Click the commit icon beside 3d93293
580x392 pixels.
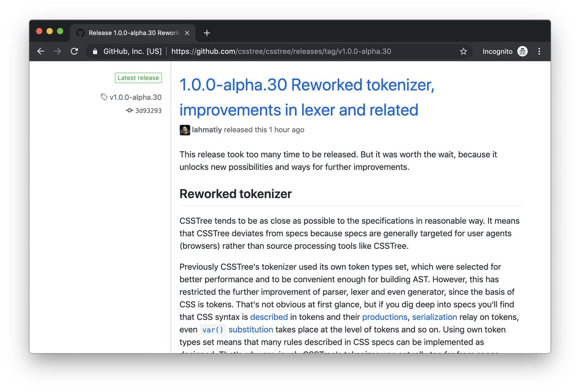(130, 111)
